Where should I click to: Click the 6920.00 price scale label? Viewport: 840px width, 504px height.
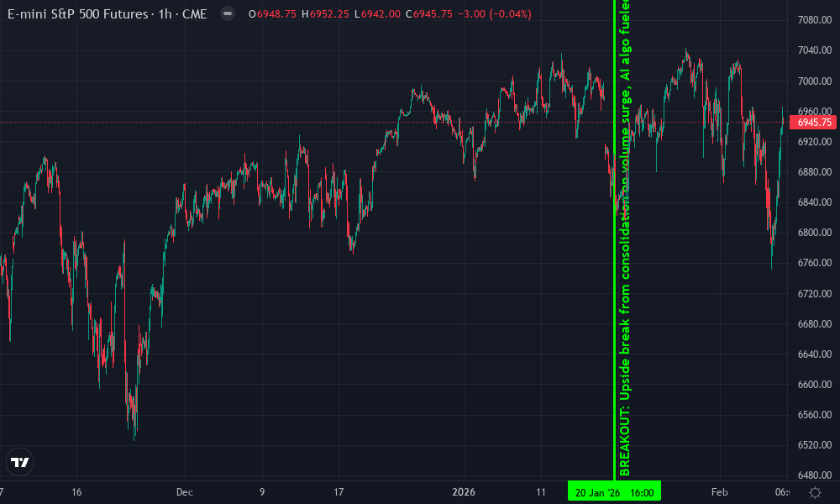click(x=814, y=141)
